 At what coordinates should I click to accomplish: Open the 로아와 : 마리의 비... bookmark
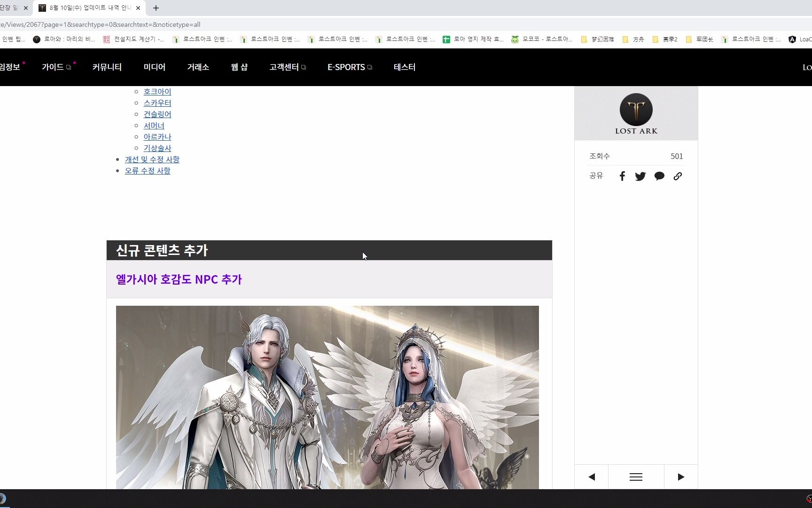pos(64,40)
